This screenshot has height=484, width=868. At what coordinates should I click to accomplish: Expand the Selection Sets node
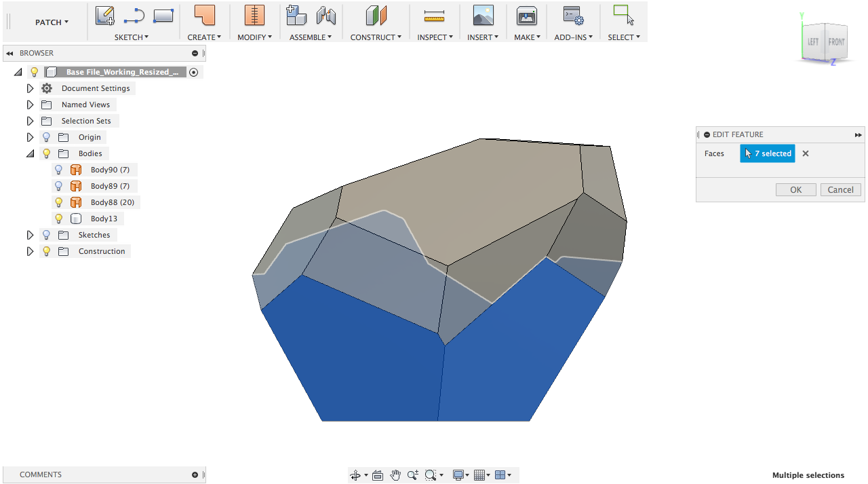[30, 121]
